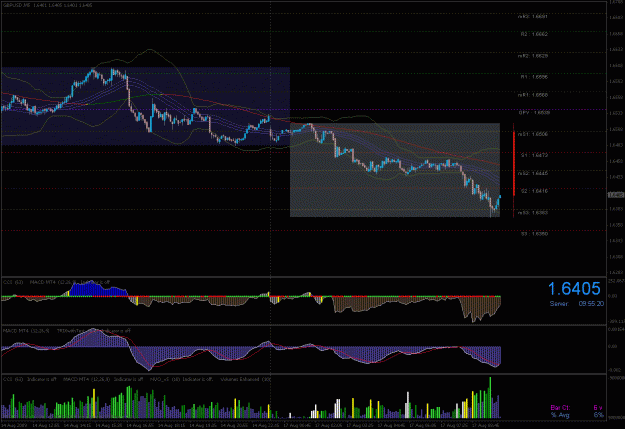The height and width of the screenshot is (429, 625).
Task: Click the tallest green volume bar
Action: pyautogui.click(x=490, y=398)
